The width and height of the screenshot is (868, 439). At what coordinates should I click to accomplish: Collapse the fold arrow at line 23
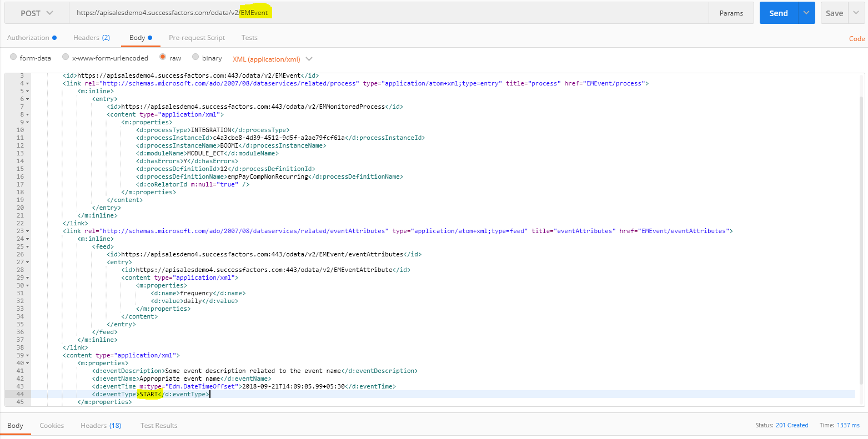coord(28,231)
